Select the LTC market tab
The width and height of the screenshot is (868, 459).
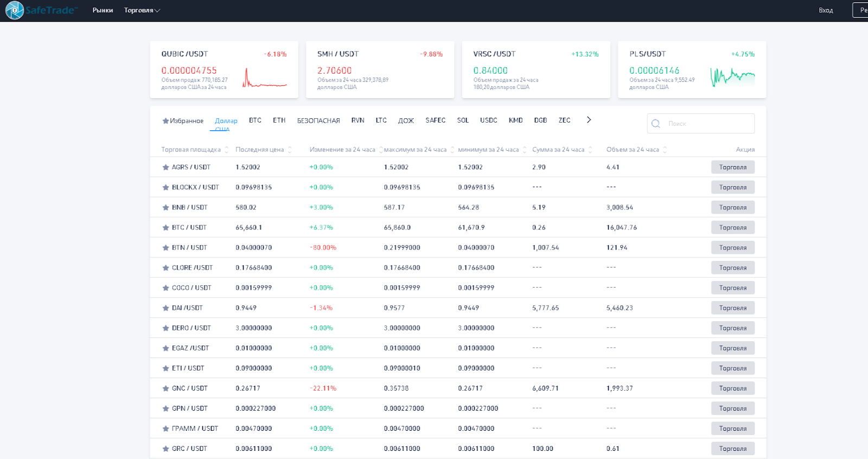coord(381,120)
